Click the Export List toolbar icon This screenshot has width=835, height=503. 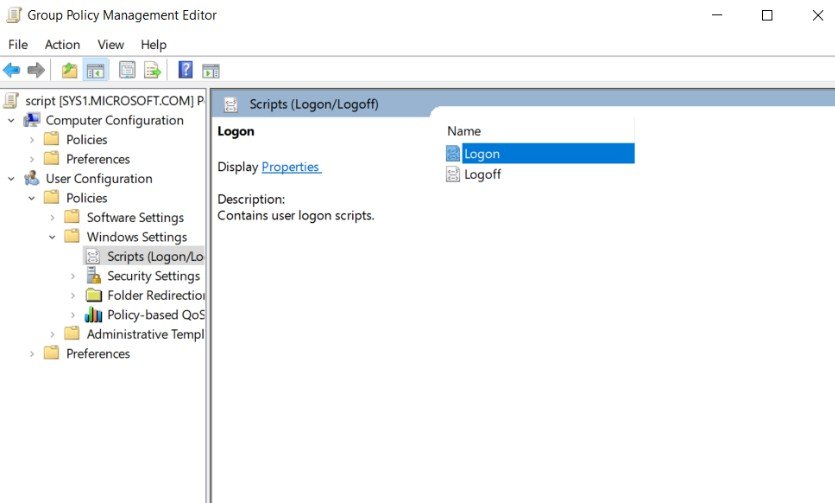coord(152,70)
